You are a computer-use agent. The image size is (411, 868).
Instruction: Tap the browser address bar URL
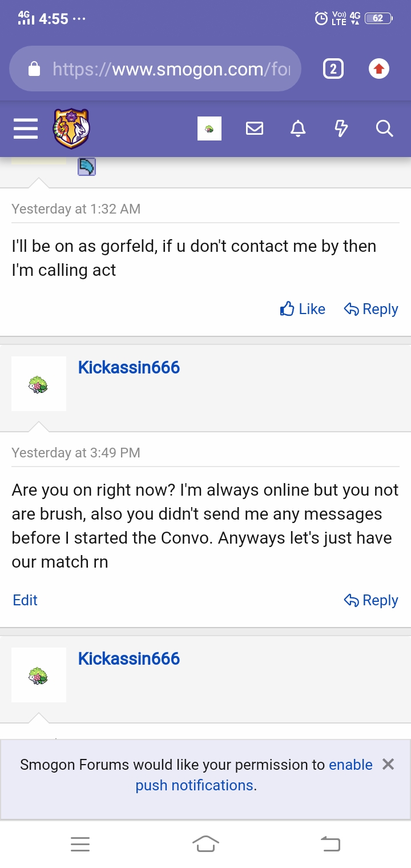point(171,69)
